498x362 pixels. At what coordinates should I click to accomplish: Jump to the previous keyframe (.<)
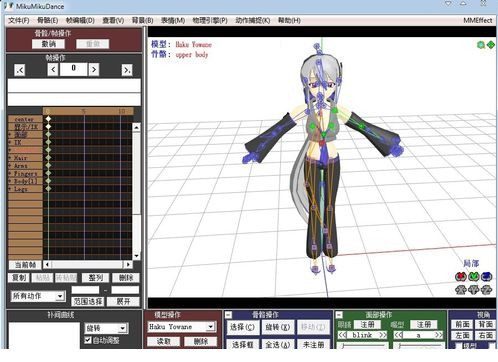tap(20, 70)
